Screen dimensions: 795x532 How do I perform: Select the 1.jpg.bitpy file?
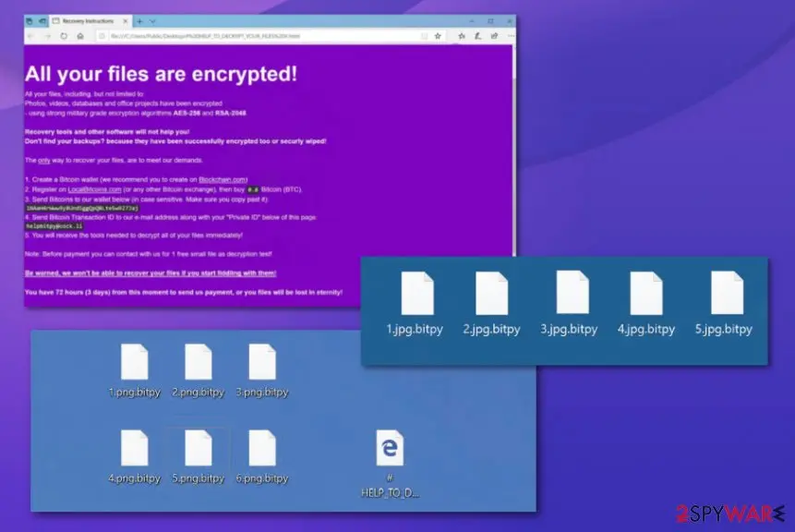pyautogui.click(x=416, y=303)
